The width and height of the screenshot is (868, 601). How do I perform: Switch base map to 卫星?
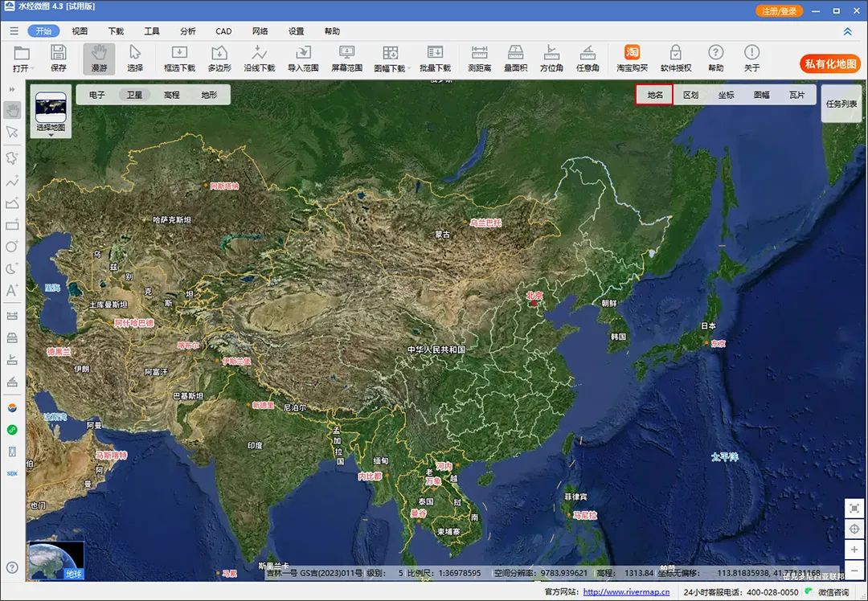(x=134, y=95)
